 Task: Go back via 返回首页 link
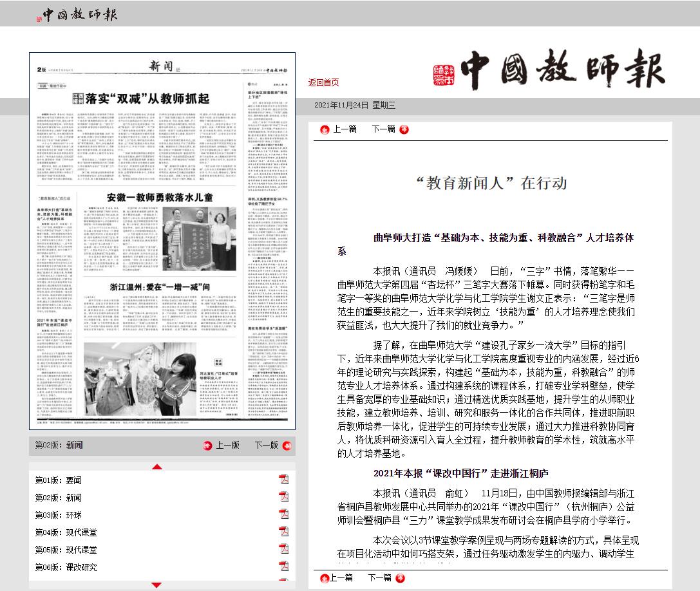click(323, 82)
